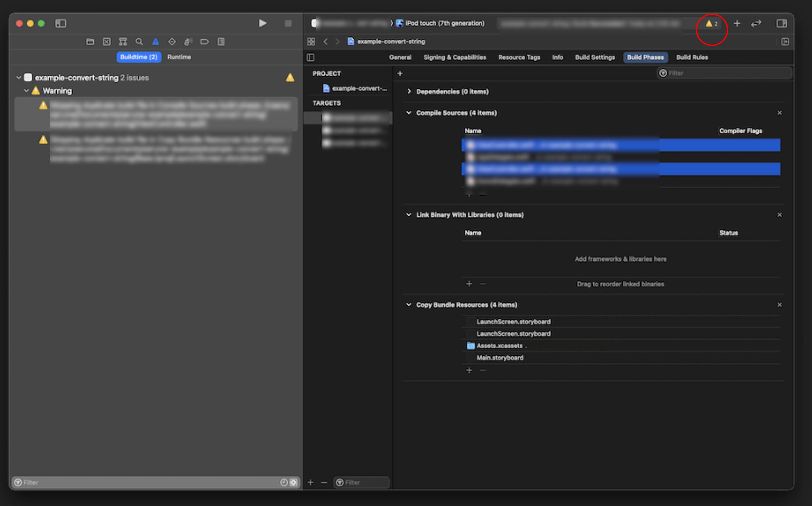This screenshot has width=812, height=506.
Task: Add a framework to Link Binary list
Action: [x=469, y=284]
